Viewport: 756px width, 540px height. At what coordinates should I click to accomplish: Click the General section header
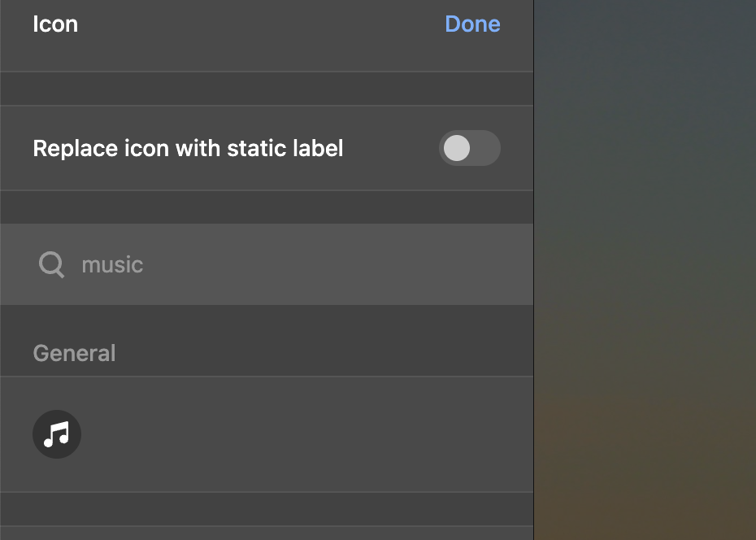click(x=74, y=353)
